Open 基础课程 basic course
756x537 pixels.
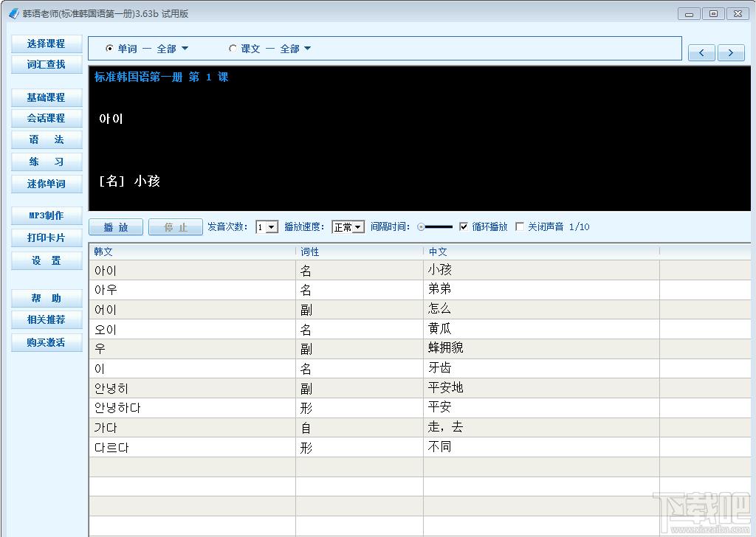point(47,98)
